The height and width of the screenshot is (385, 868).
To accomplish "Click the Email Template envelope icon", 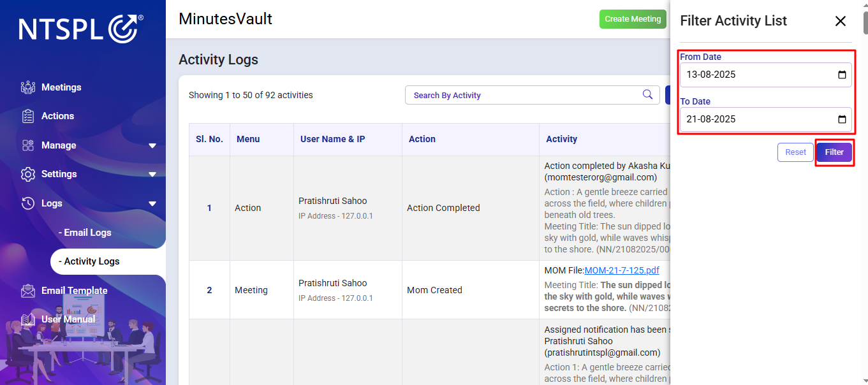I will (x=28, y=291).
